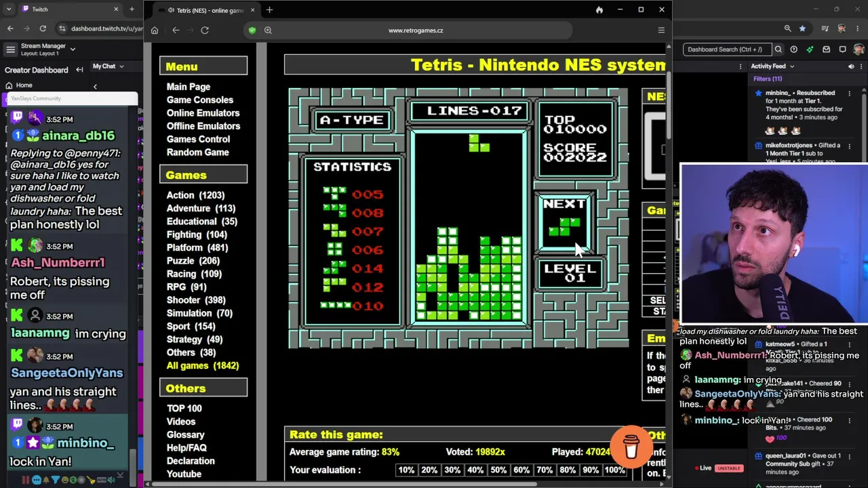Image resolution: width=868 pixels, height=488 pixels.
Task: Browse the Puzzle (206) games category
Action: pyautogui.click(x=193, y=261)
